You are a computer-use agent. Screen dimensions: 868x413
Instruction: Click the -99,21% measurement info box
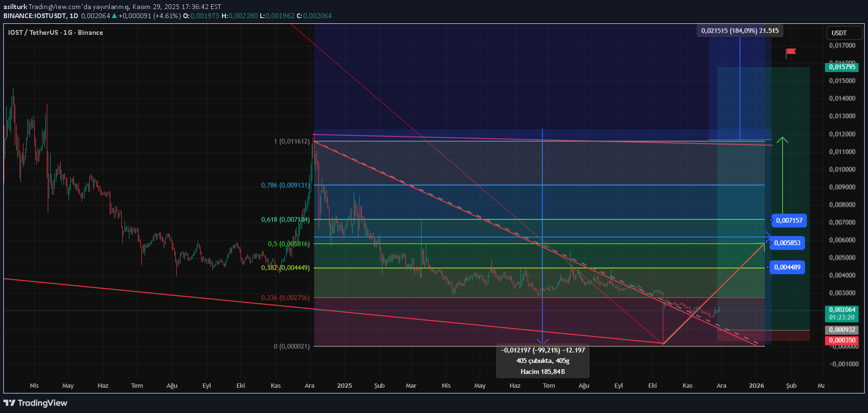coord(542,361)
